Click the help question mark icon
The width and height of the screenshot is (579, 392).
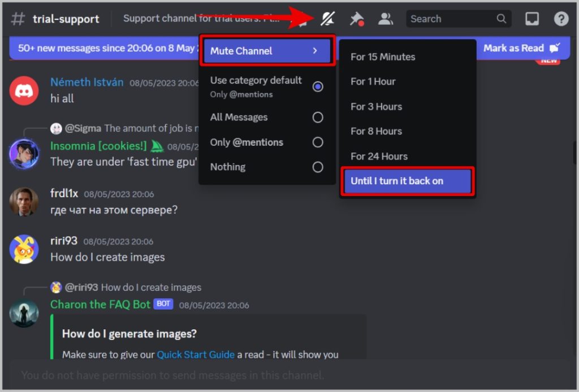click(x=561, y=19)
